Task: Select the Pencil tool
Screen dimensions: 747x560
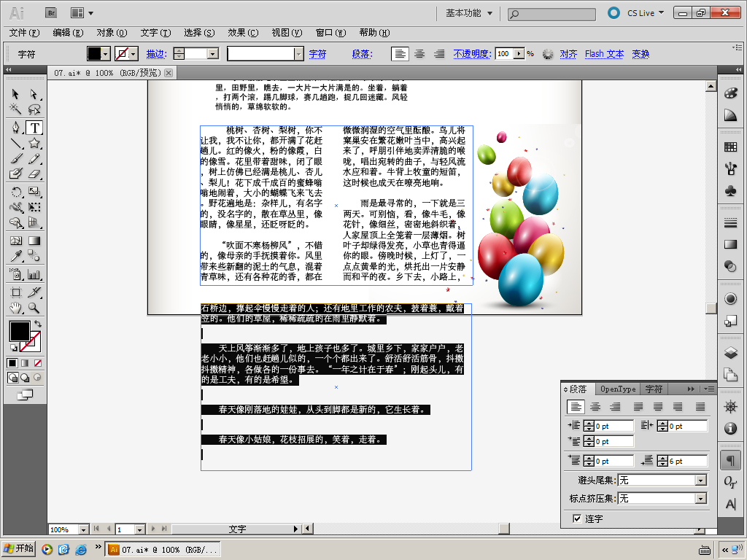Action: pyautogui.click(x=34, y=158)
